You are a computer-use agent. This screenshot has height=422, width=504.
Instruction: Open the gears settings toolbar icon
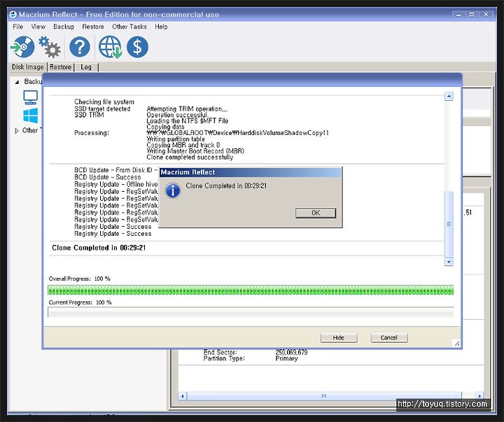point(50,47)
